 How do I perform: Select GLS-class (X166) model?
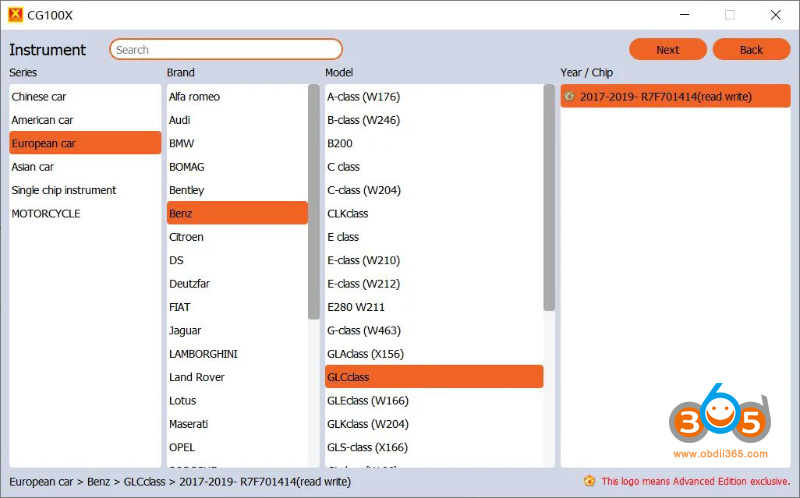tap(434, 447)
